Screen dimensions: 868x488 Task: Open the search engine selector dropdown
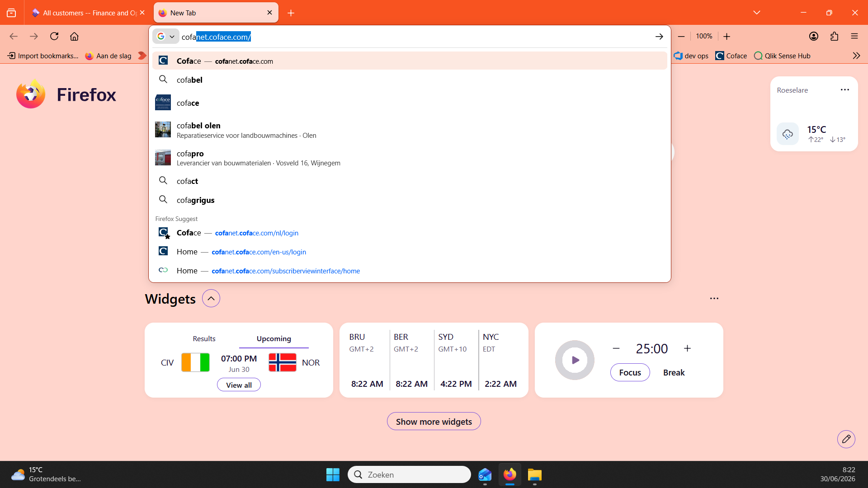pyautogui.click(x=166, y=37)
